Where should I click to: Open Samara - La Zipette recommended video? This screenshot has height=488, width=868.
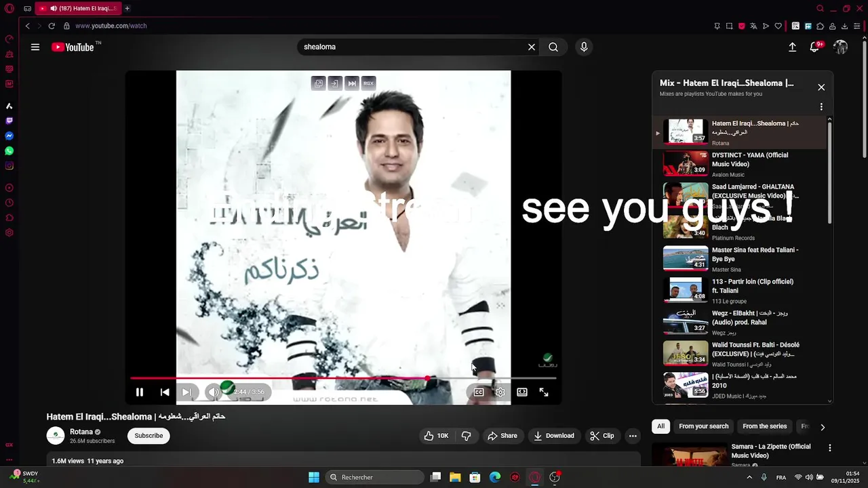[770, 451]
